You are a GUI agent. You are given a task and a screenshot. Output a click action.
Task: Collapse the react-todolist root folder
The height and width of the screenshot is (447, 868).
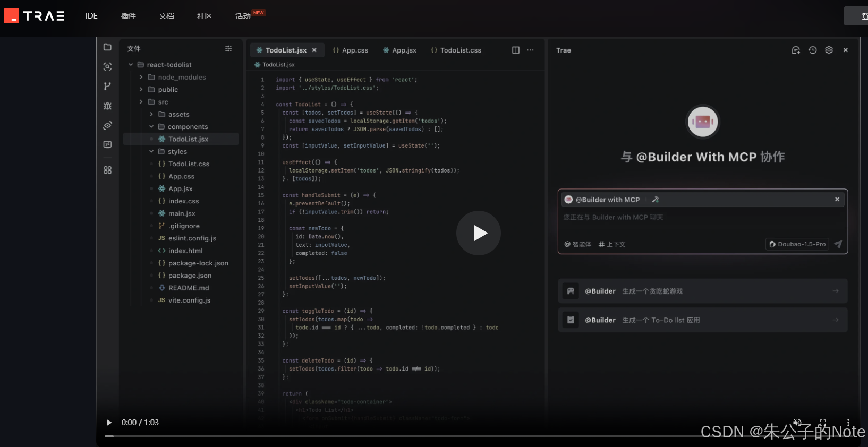coord(131,65)
